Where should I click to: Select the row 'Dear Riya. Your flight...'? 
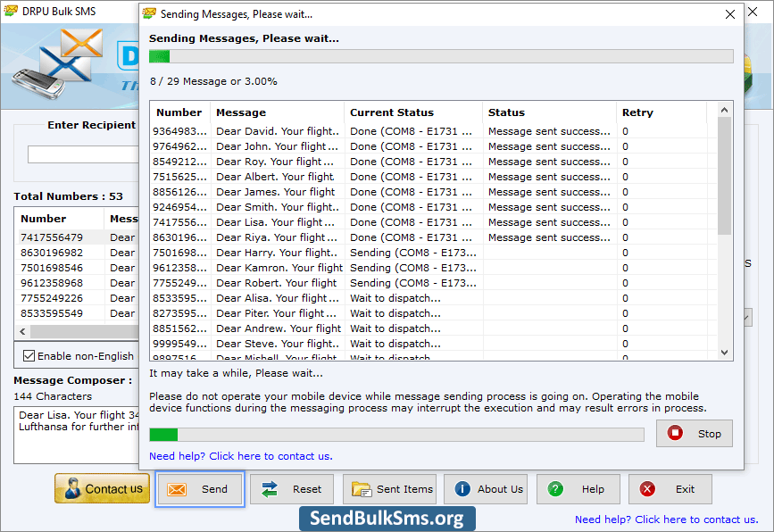(x=434, y=237)
